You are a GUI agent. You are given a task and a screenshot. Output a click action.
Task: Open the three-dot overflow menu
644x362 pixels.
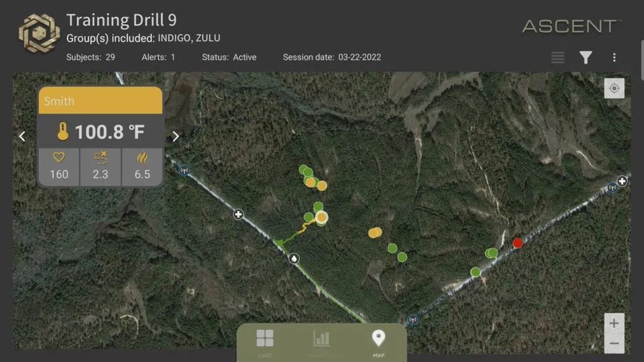point(614,58)
